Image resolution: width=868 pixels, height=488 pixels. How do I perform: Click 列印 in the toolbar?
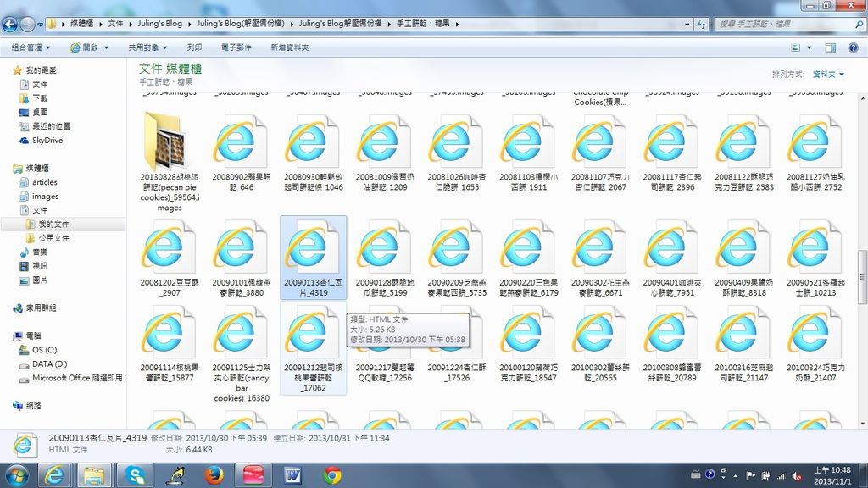[x=194, y=47]
